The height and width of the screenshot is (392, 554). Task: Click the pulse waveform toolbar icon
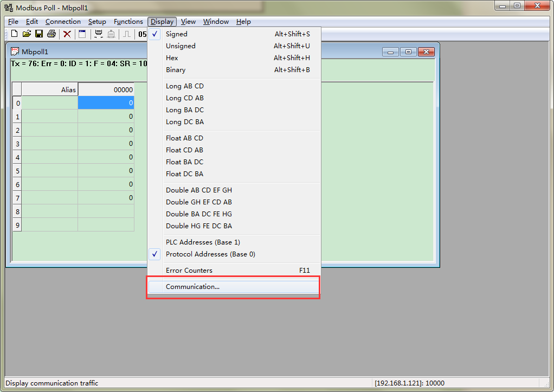coord(127,34)
